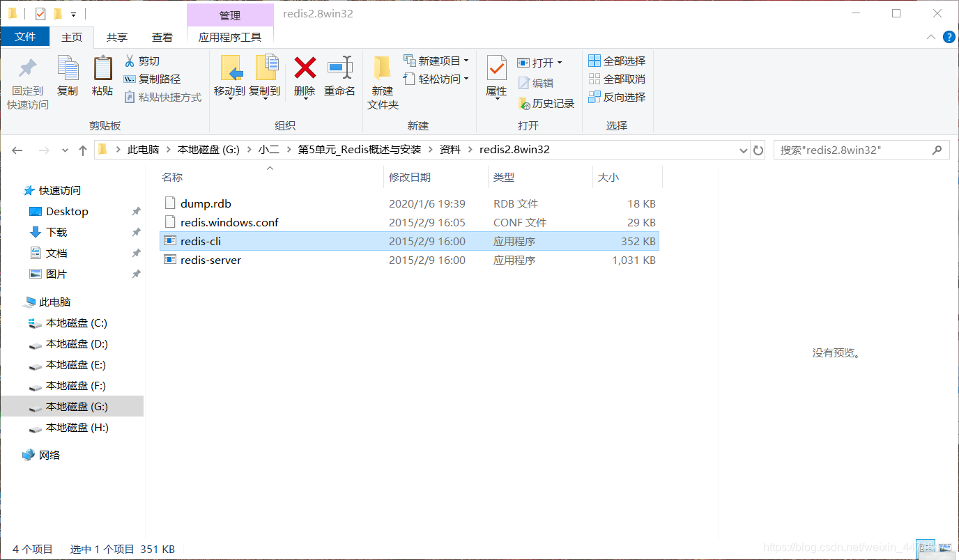Switch to large icons view in status bar
This screenshot has width=959, height=560.
[x=944, y=549]
